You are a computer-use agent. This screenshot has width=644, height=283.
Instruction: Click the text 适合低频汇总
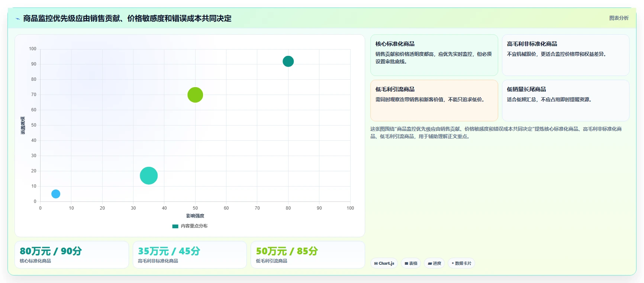[521, 99]
